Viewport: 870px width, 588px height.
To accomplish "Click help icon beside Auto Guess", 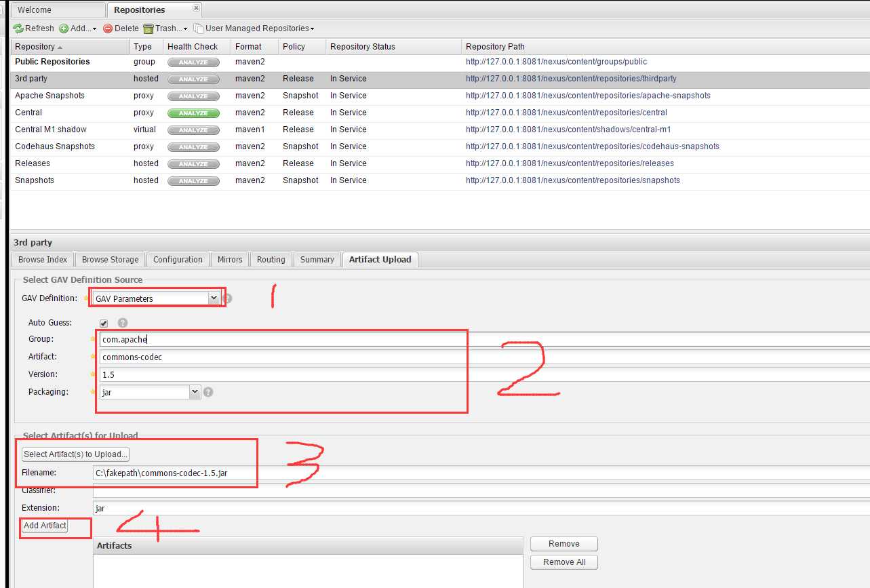I will coord(123,324).
